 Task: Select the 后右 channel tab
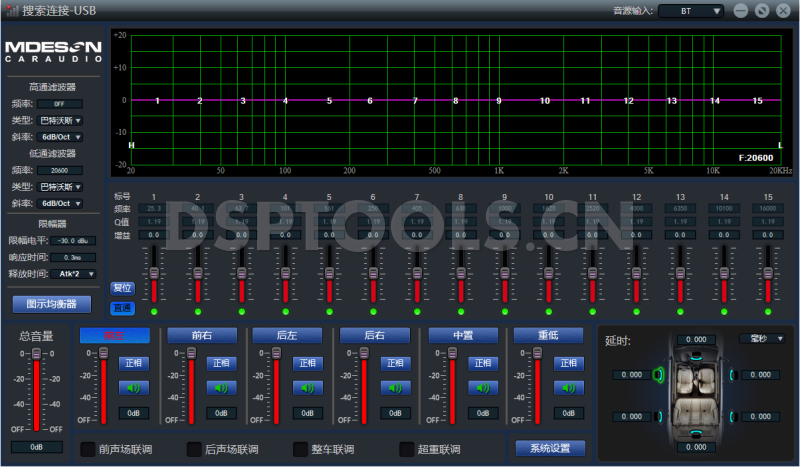(x=375, y=335)
